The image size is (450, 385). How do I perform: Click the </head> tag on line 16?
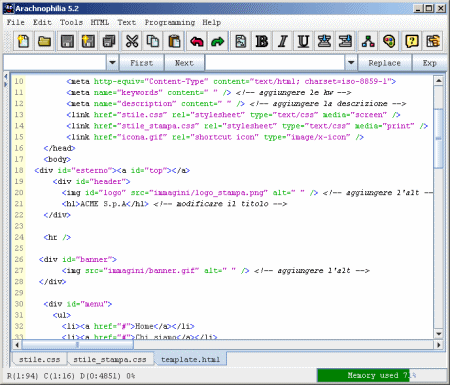coord(59,148)
